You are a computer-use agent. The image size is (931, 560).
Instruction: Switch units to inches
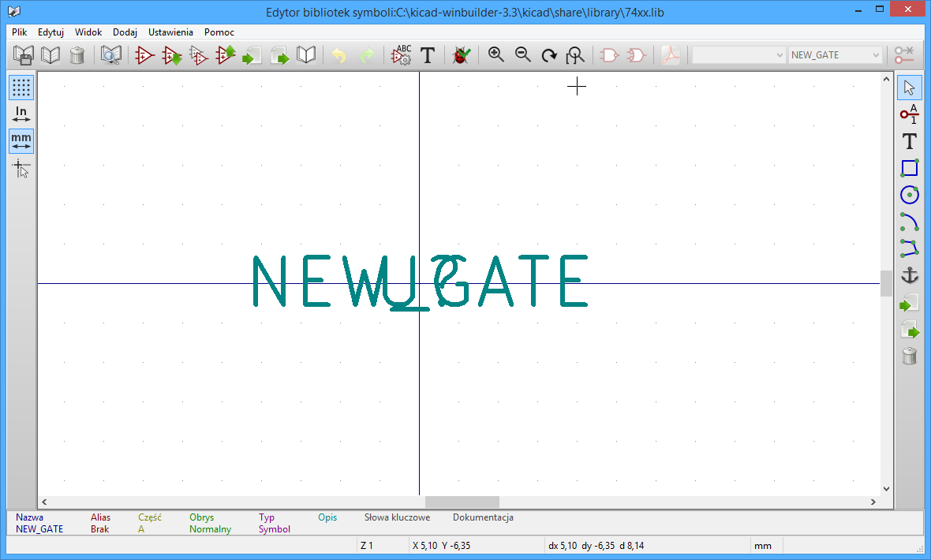click(x=21, y=114)
